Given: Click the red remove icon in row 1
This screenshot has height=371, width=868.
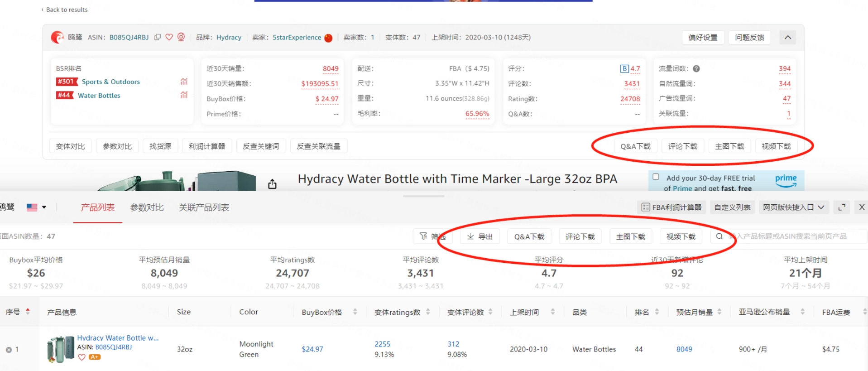Looking at the screenshot, I should click(9, 350).
